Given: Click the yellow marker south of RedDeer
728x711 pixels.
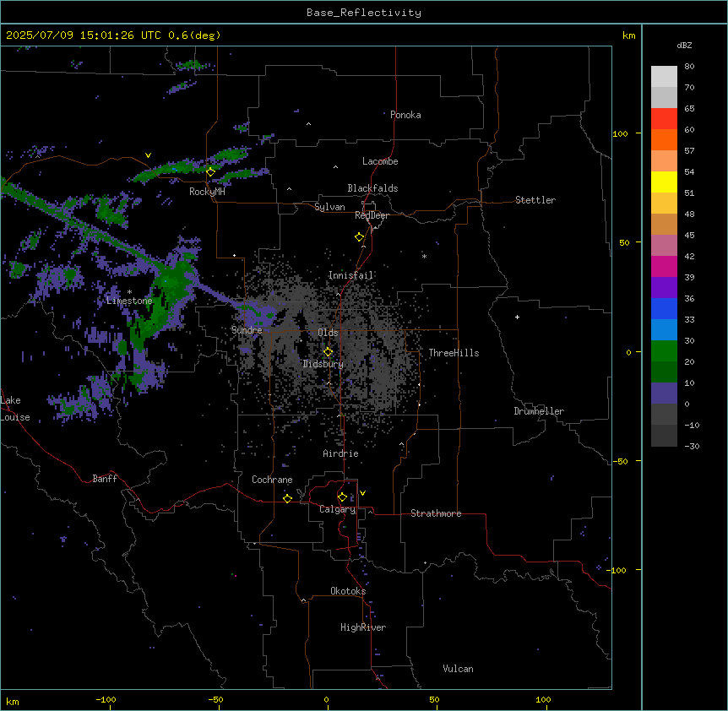Looking at the screenshot, I should [359, 237].
